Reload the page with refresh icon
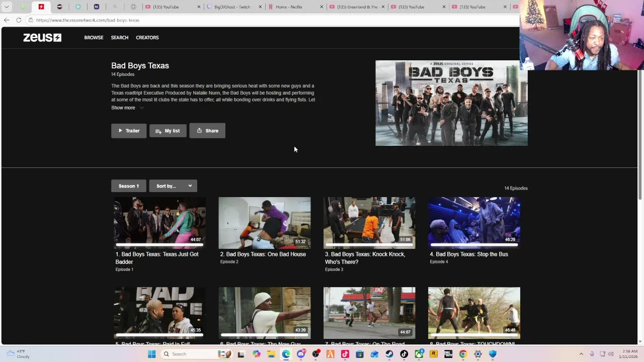This screenshot has height=362, width=644. 19,20
